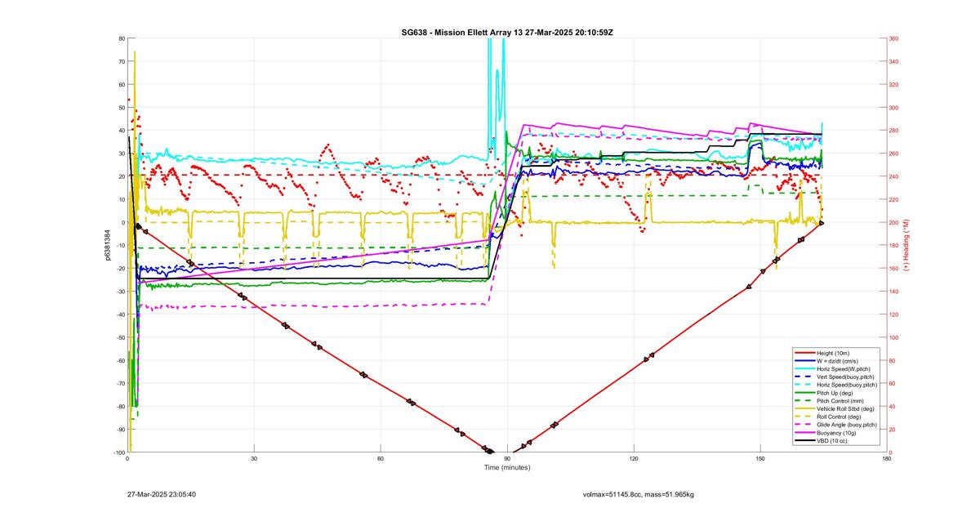Click the timestamp "27-Mar-2025 23:05:40" footer text
Screen dimensions: 980x508
162,494
